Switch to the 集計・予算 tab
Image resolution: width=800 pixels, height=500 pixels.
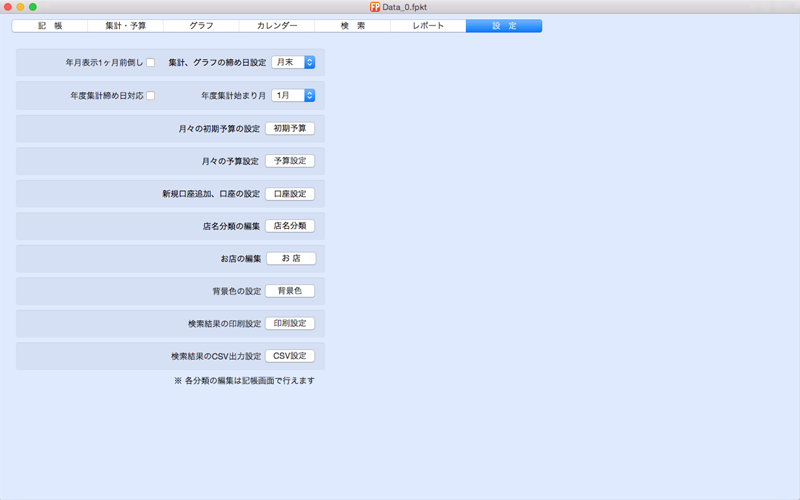click(x=125, y=25)
